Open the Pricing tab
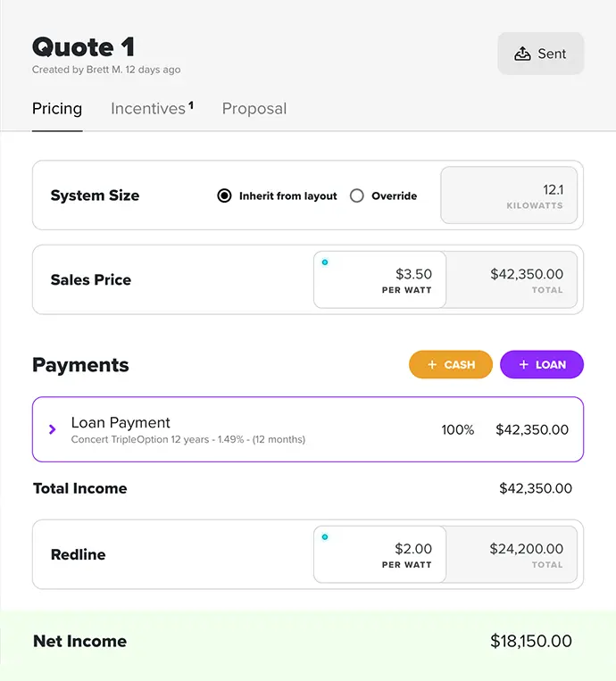This screenshot has height=681, width=616. (57, 109)
